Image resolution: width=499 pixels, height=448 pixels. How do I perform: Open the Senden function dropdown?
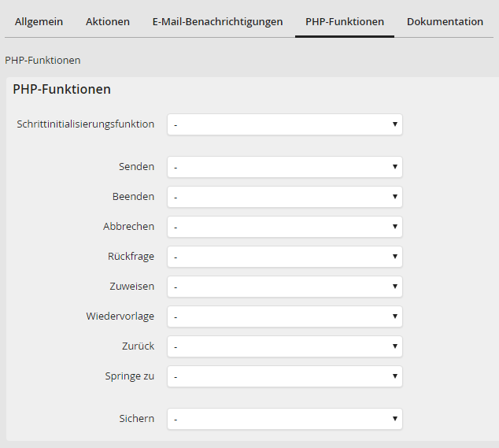[x=284, y=167]
